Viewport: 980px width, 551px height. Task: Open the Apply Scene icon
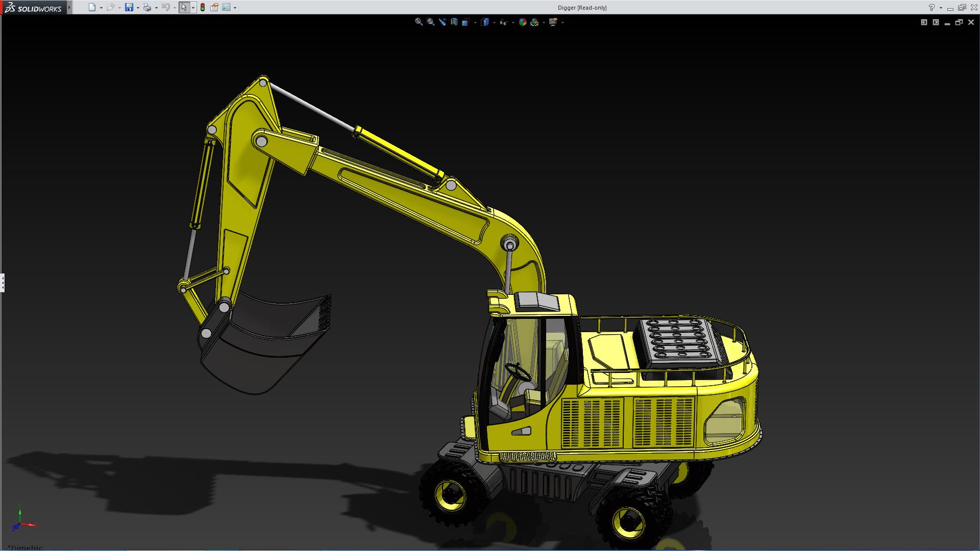pos(534,22)
